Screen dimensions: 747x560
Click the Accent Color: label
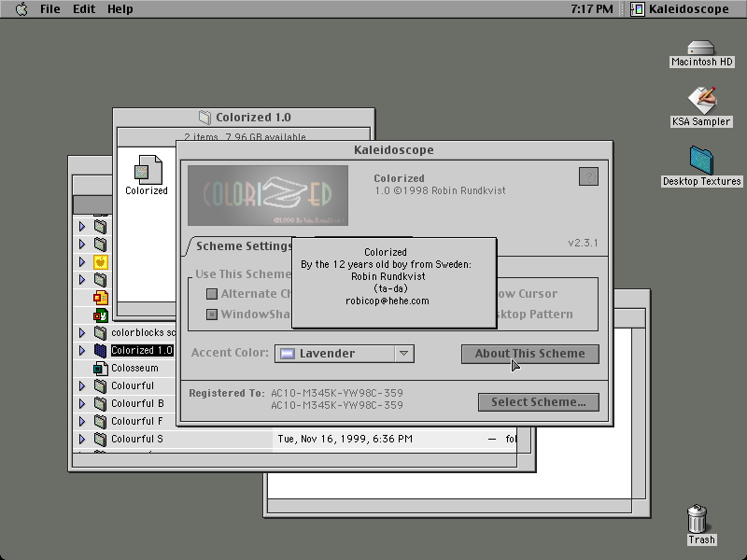pos(230,353)
